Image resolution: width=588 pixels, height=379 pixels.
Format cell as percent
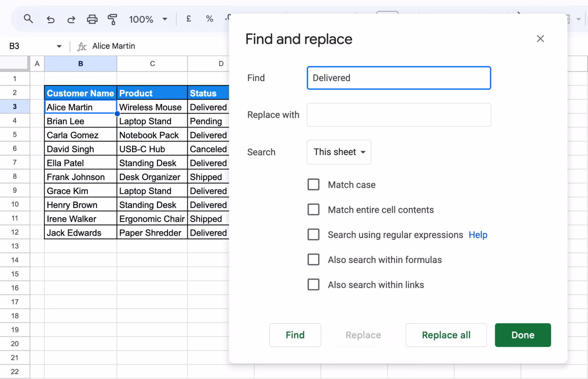click(209, 19)
